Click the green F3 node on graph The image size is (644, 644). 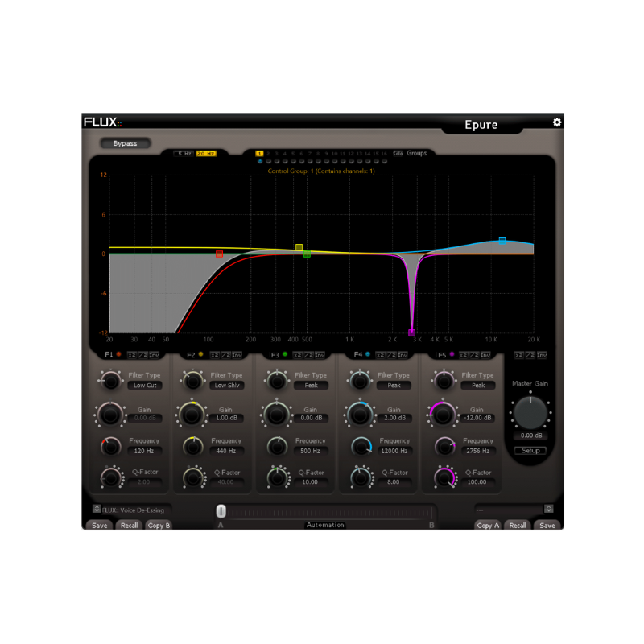click(307, 254)
